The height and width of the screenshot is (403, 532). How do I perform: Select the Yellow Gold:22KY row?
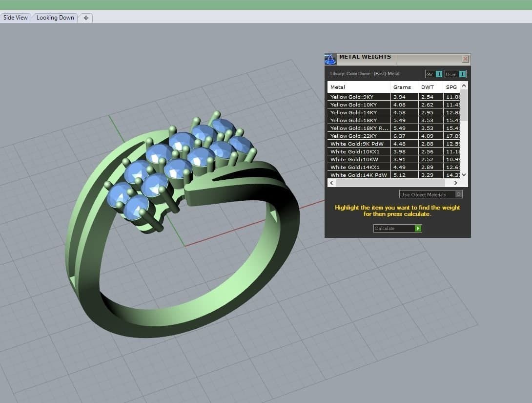tap(393, 136)
